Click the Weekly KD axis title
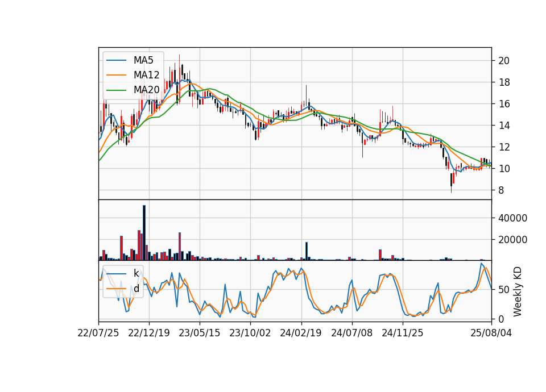Screen dimensions: 546x392 (x=518, y=291)
